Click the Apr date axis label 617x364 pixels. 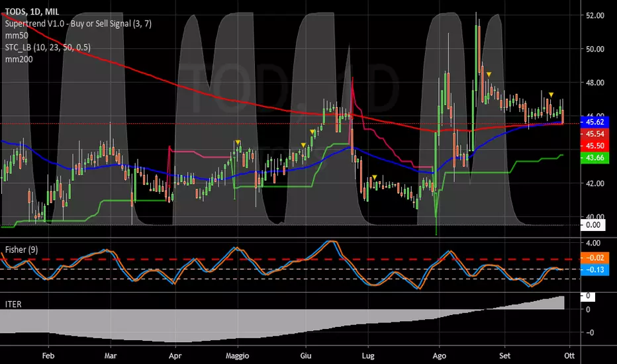click(175, 356)
